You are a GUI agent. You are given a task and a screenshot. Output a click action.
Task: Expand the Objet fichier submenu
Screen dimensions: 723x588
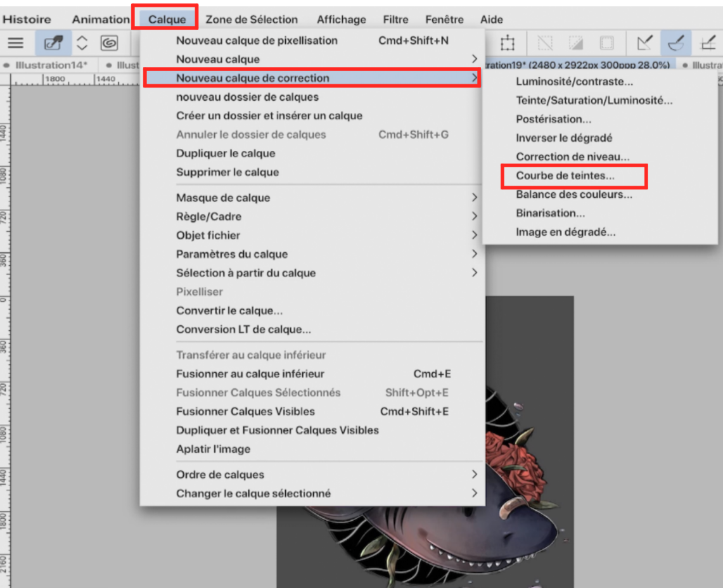(x=312, y=235)
